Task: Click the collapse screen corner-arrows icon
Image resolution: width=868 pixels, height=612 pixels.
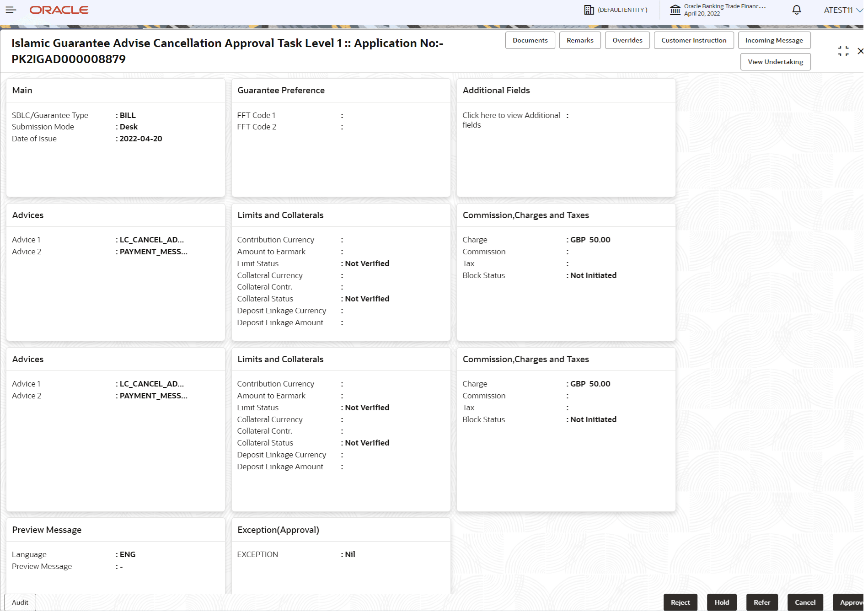Action: click(843, 50)
